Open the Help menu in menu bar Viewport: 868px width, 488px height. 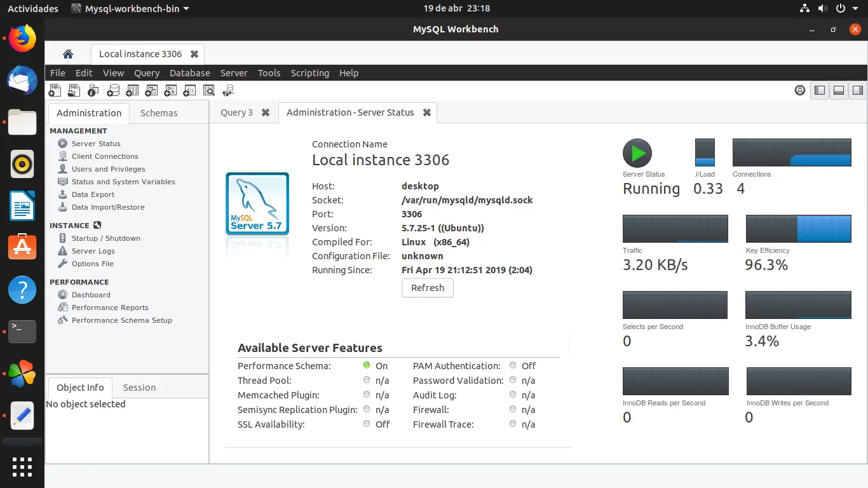[x=349, y=73]
